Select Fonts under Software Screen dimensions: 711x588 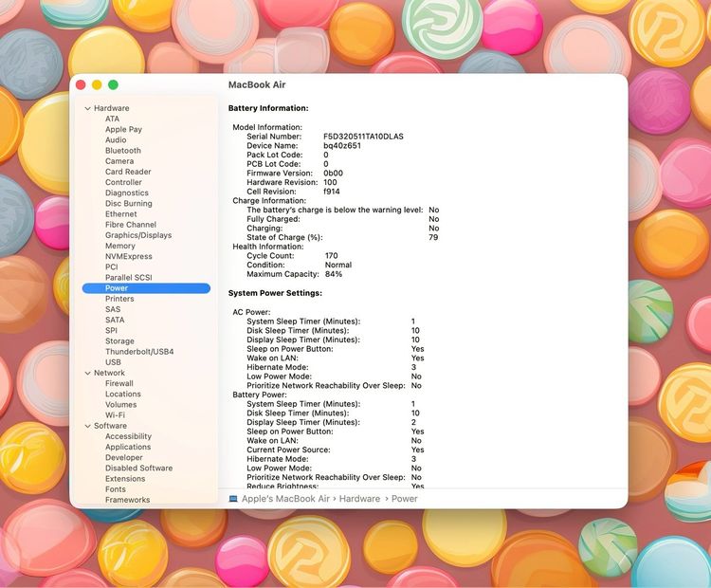pos(116,489)
